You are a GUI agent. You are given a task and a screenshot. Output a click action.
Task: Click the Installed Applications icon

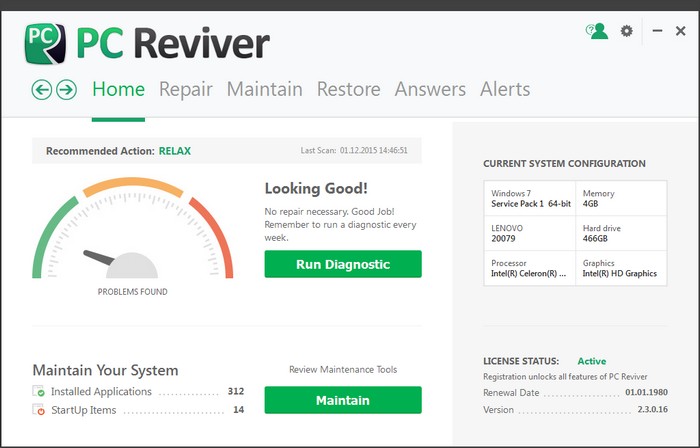point(39,391)
